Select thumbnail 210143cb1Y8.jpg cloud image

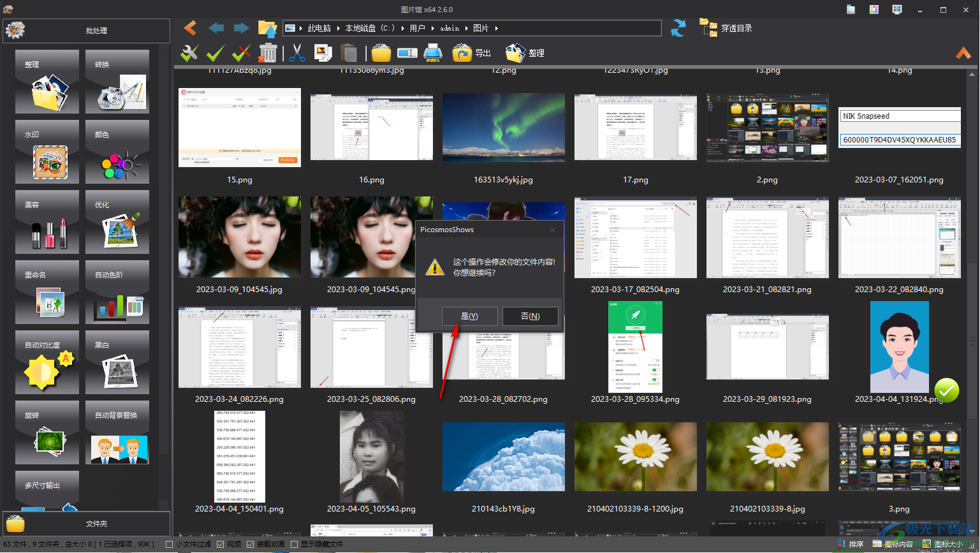(x=503, y=457)
